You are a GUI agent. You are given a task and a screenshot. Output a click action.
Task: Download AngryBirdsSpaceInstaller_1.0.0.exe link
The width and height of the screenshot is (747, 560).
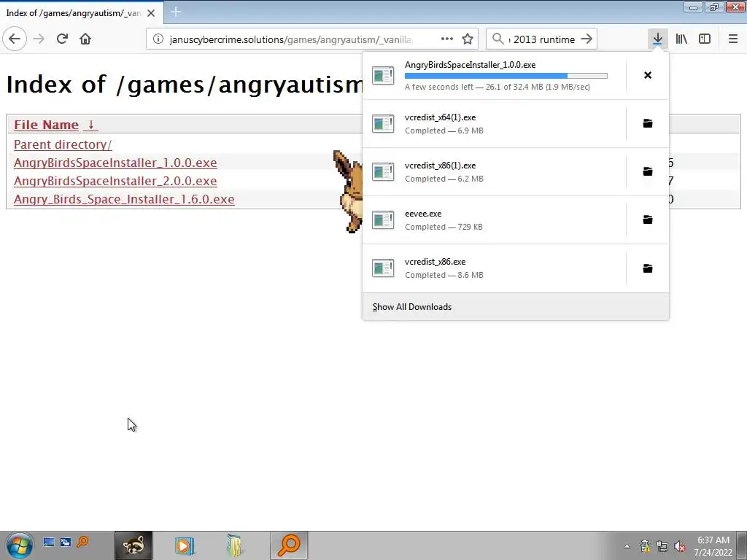115,163
